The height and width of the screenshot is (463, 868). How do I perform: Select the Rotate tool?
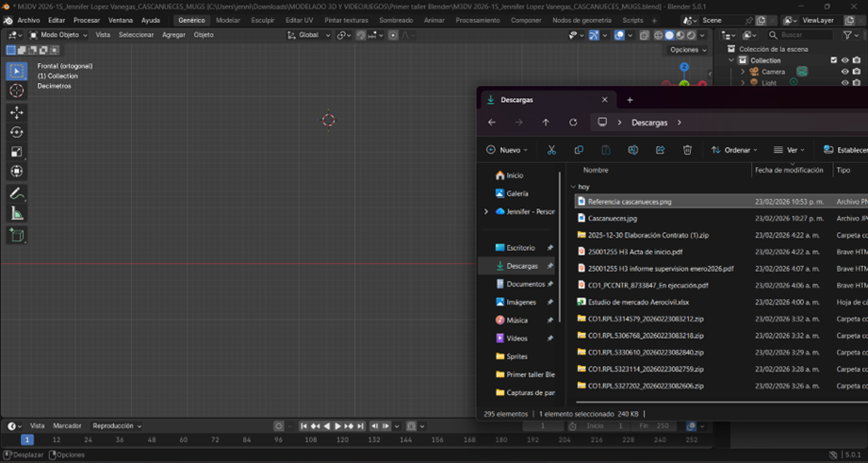pyautogui.click(x=17, y=132)
